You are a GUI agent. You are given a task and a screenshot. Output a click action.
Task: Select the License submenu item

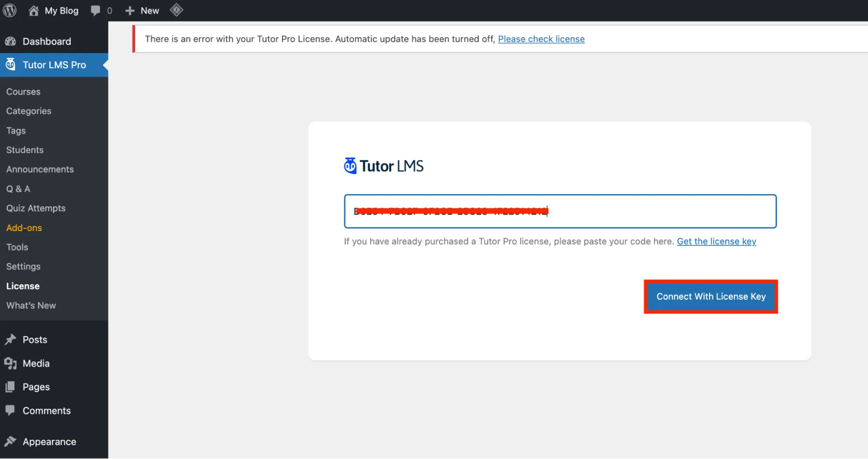pos(23,286)
